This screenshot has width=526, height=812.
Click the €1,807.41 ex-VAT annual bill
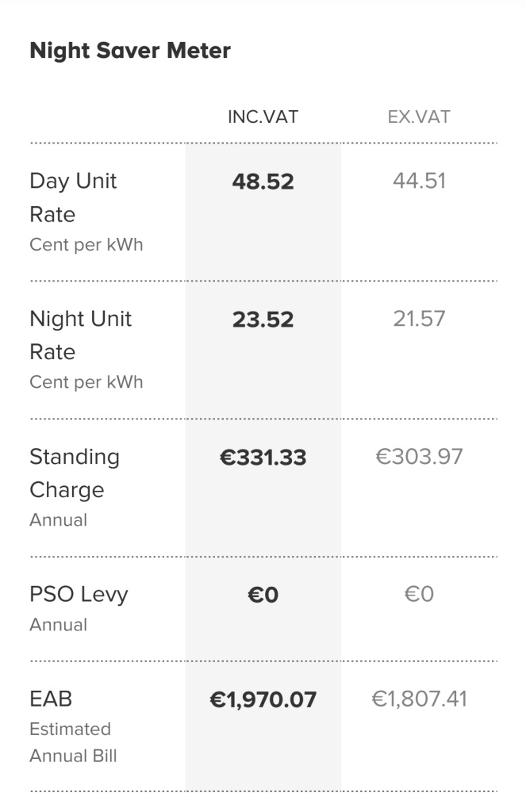[x=419, y=699]
